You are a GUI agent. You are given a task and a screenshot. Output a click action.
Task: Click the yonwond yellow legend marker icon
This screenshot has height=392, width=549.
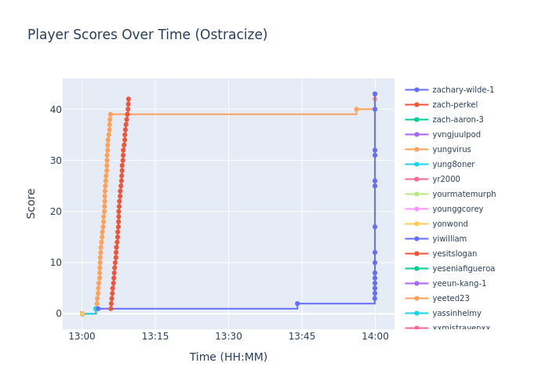pos(416,224)
